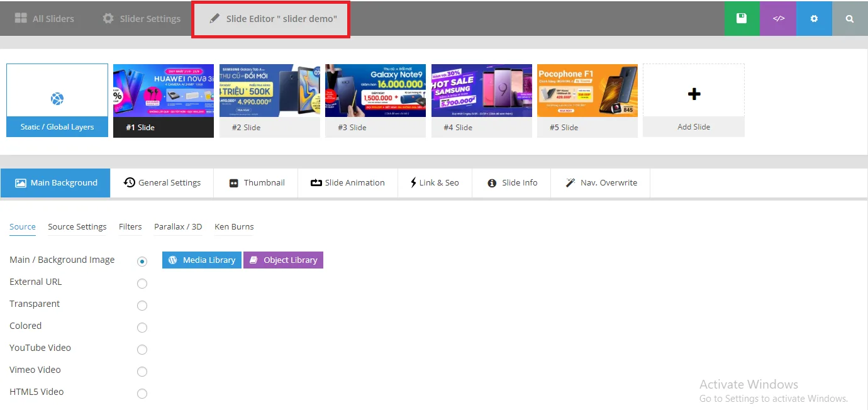Viewport: 868px width, 410px height.
Task: Open All Sliders overview
Action: tap(44, 19)
